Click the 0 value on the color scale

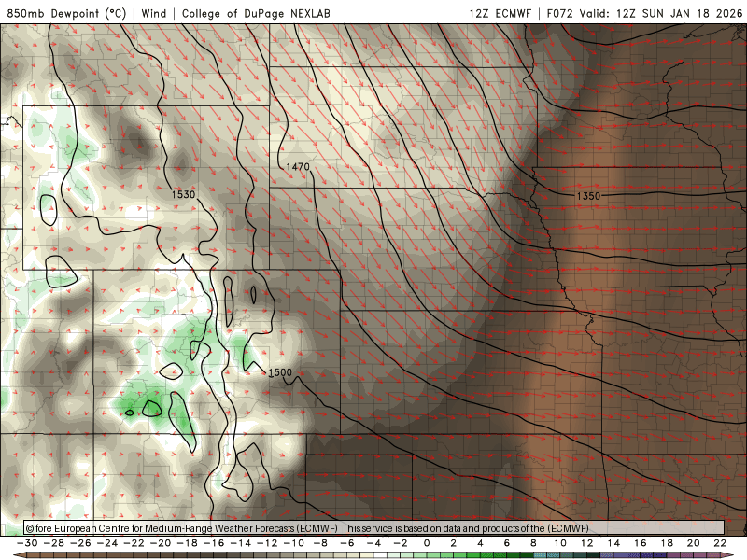(x=427, y=543)
